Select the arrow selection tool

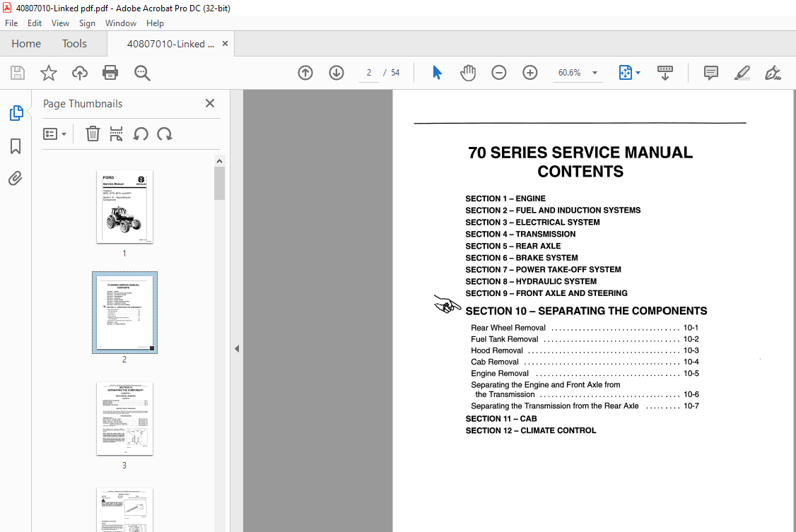(x=437, y=73)
